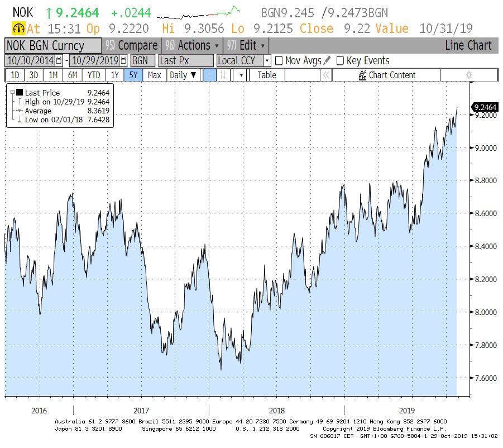
Task: Open chart settings gear icon
Action: pos(469,75)
